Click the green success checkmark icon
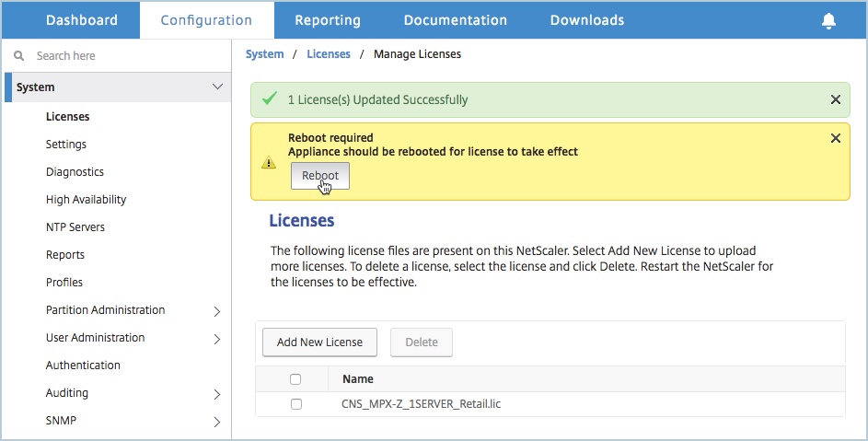This screenshot has height=441, width=868. point(270,99)
